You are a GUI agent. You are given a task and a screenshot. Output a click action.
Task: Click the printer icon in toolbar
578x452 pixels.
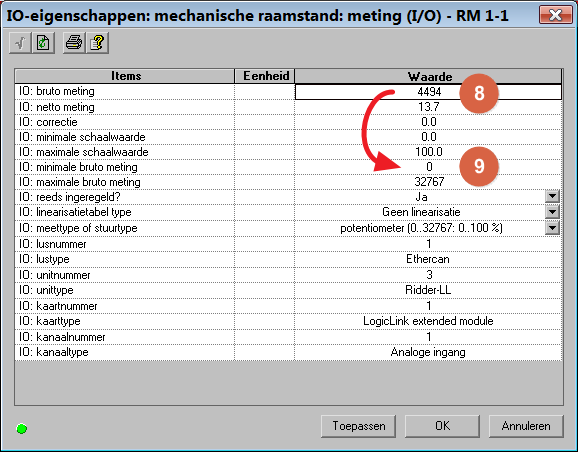74,43
